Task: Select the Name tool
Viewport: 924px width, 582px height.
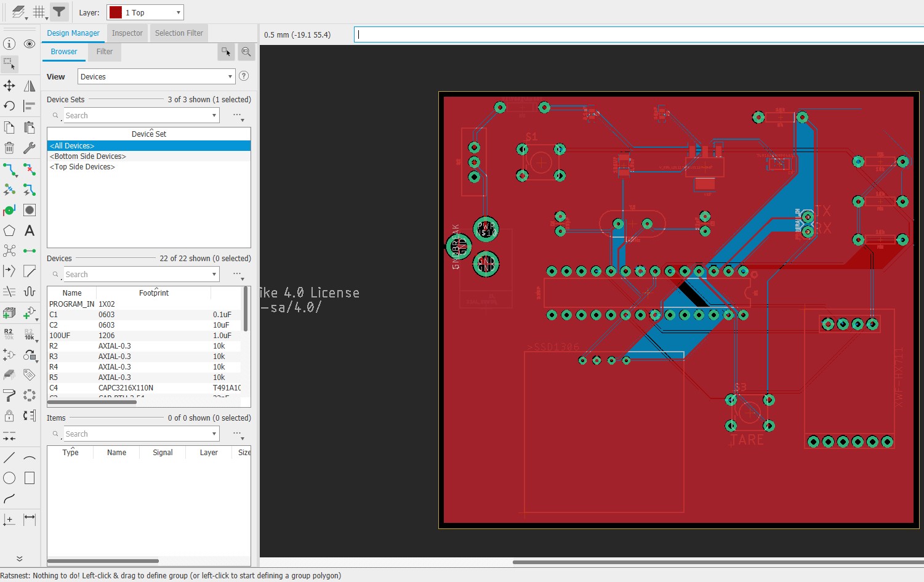Action: tap(9, 334)
